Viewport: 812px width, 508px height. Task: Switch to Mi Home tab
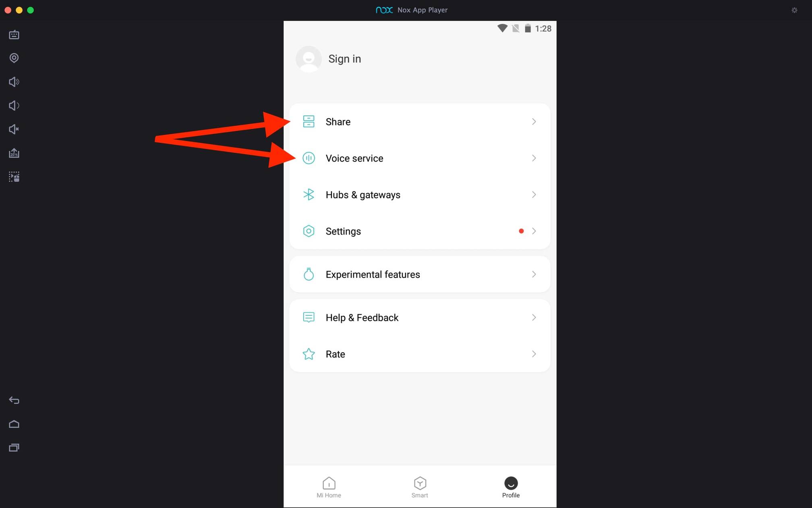pyautogui.click(x=329, y=486)
